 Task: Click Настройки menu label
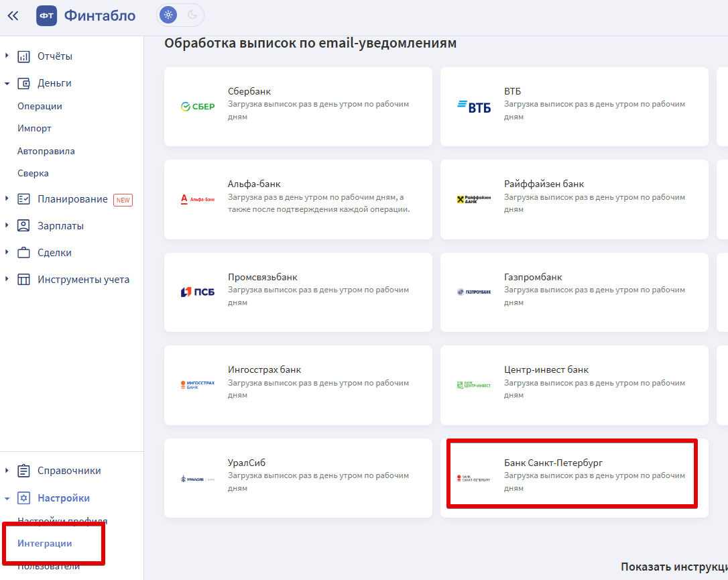[64, 498]
